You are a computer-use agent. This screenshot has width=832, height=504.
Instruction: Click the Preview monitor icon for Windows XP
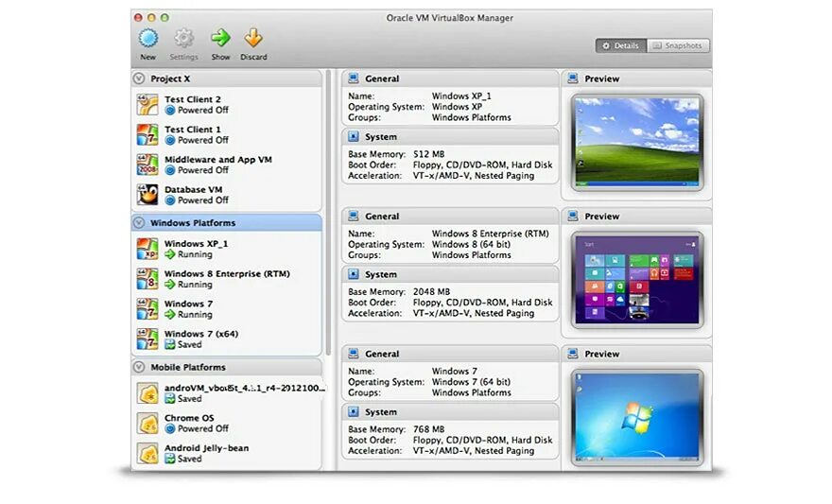point(573,78)
